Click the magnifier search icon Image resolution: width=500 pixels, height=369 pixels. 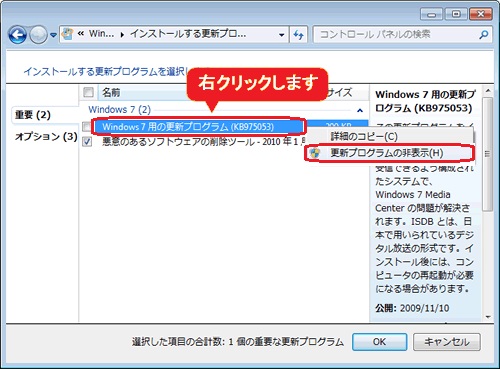pos(484,34)
